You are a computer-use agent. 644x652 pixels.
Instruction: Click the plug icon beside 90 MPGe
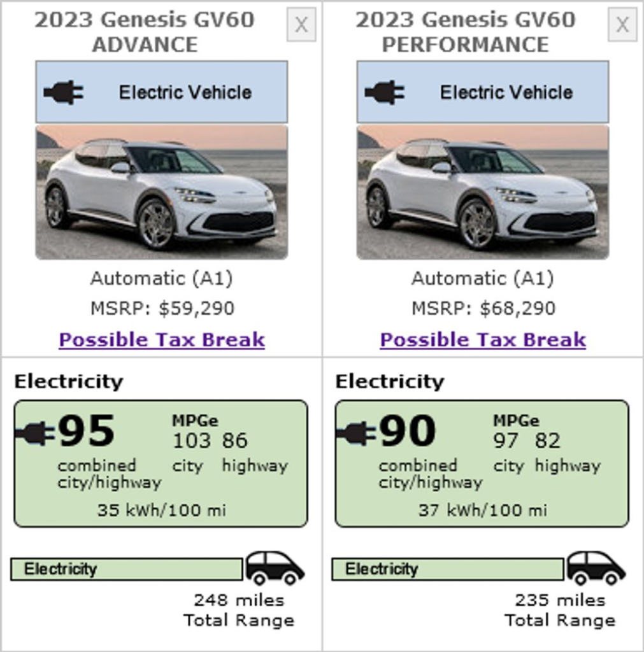[356, 434]
